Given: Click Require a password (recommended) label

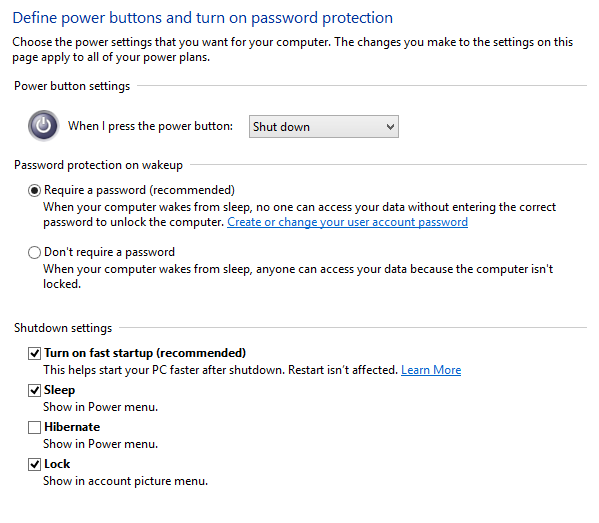Looking at the screenshot, I should pyautogui.click(x=139, y=190).
